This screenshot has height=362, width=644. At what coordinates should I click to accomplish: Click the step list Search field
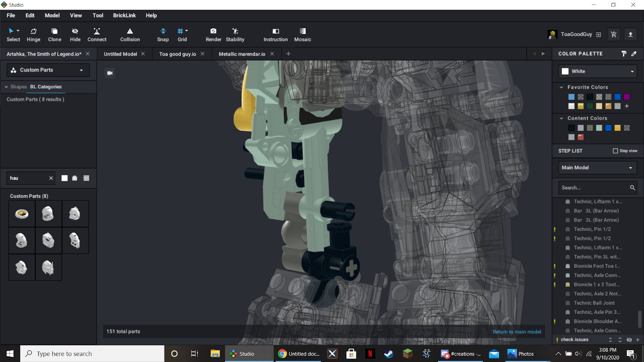(x=598, y=188)
